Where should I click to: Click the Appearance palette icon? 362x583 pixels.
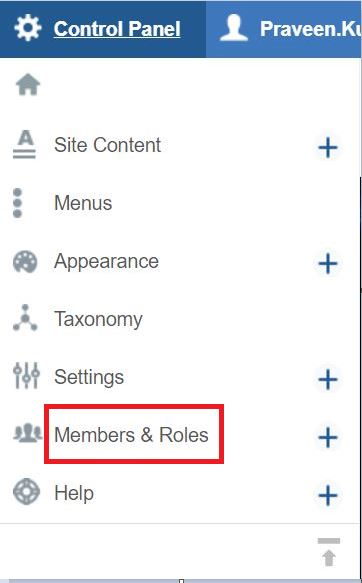click(x=25, y=262)
